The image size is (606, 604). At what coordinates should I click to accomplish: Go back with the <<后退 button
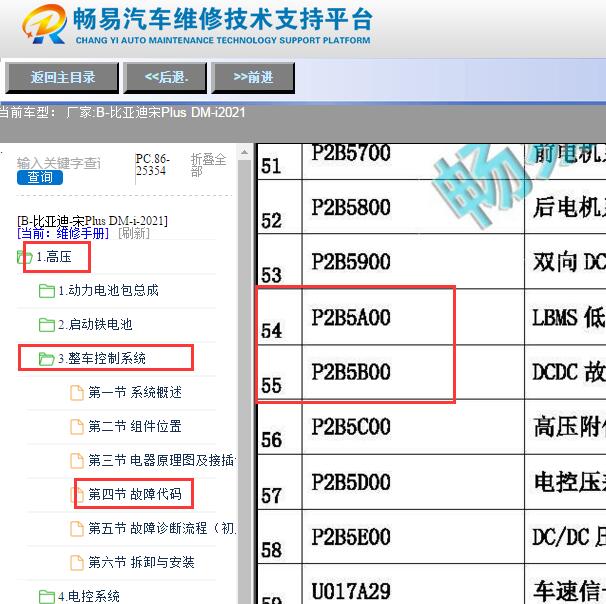coord(165,78)
